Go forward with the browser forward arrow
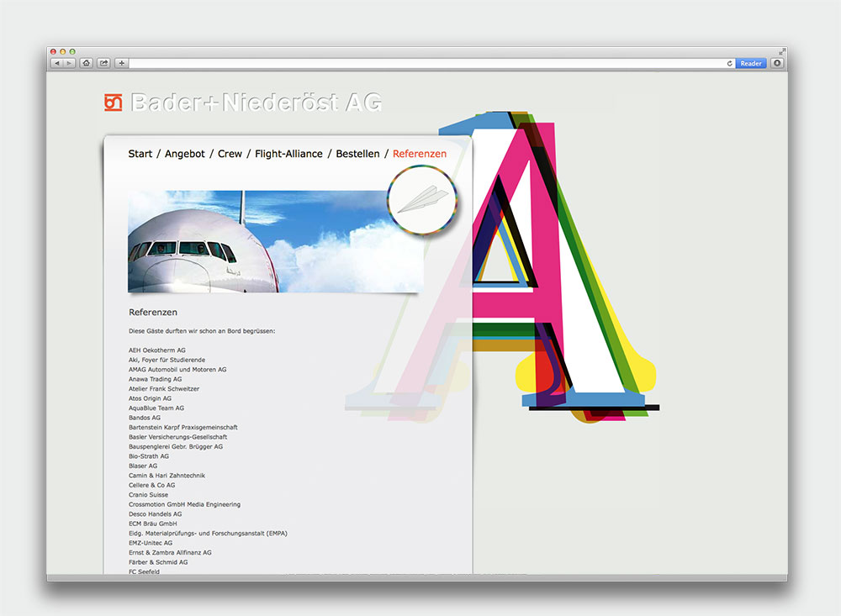841x616 pixels. click(69, 63)
